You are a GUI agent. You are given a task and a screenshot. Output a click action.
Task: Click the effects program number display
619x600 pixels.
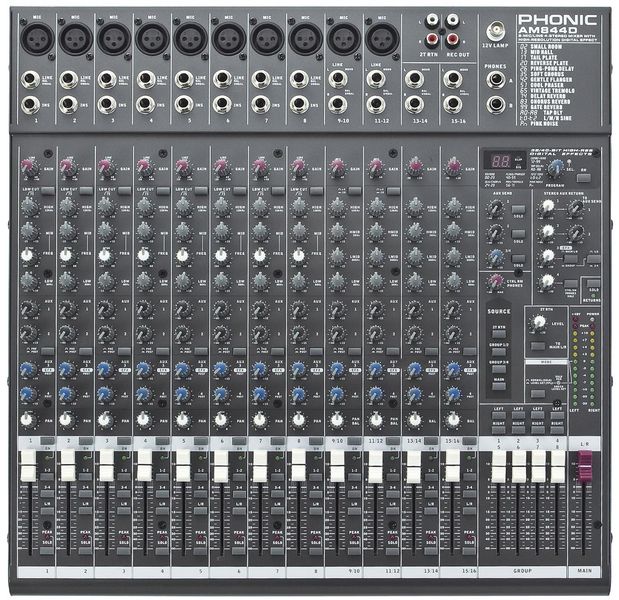pos(501,161)
